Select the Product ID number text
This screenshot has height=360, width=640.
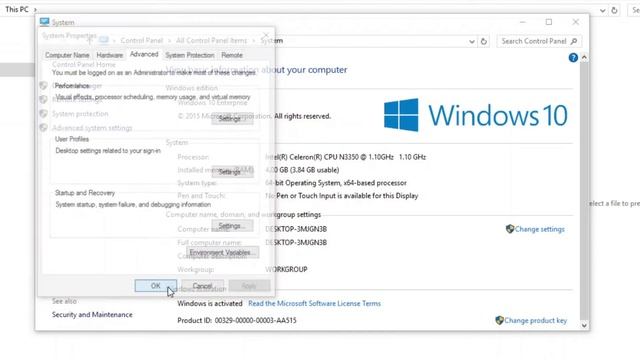(x=256, y=320)
